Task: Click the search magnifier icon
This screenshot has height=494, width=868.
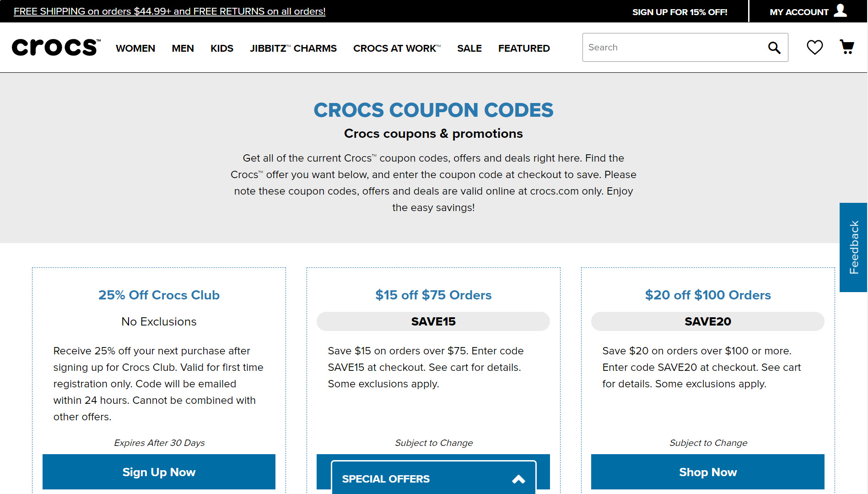Action: (774, 48)
